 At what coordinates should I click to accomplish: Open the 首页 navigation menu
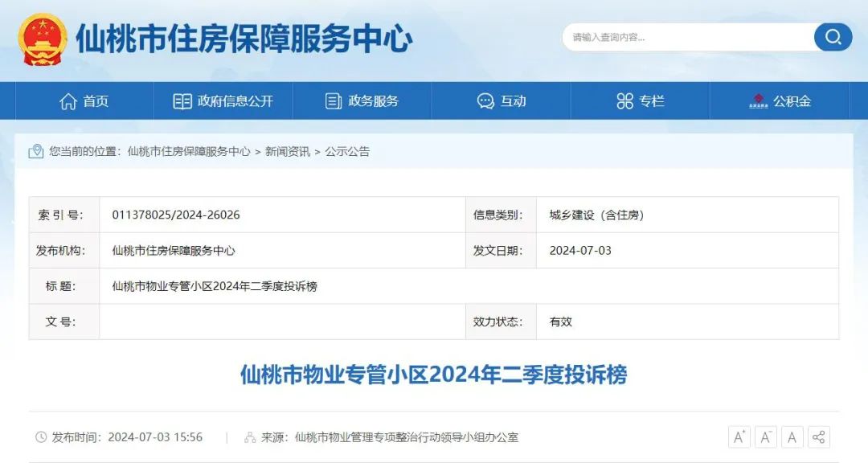[88, 100]
